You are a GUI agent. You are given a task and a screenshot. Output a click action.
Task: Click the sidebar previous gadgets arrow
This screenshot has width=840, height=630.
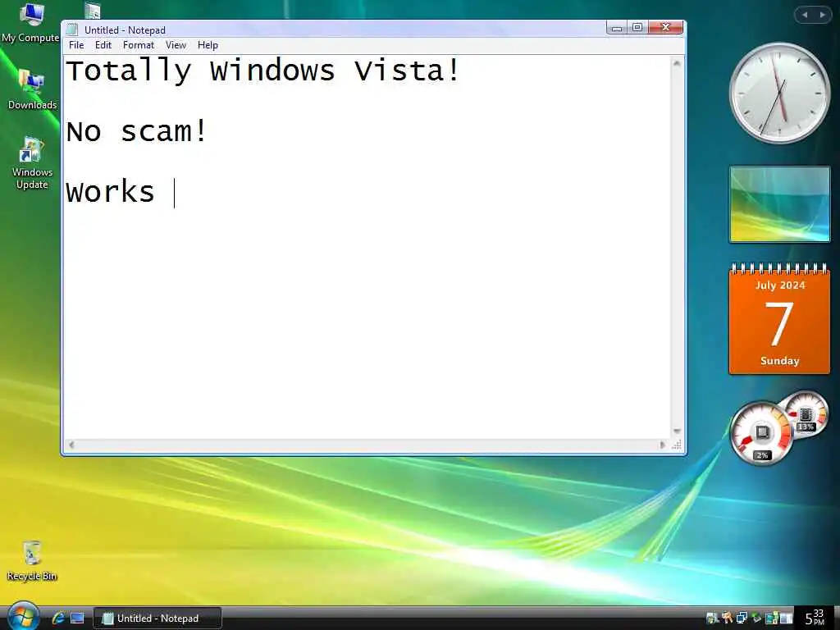pos(805,15)
